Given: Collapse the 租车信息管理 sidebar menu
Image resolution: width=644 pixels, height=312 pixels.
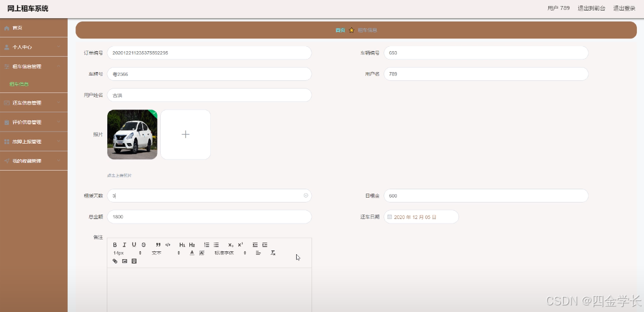Looking at the screenshot, I should pyautogui.click(x=34, y=67).
